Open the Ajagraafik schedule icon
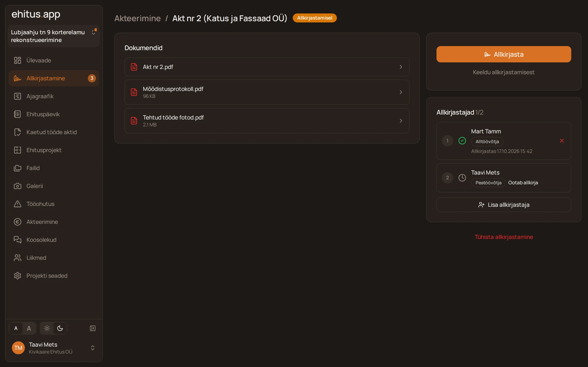588x367 pixels. (x=18, y=96)
